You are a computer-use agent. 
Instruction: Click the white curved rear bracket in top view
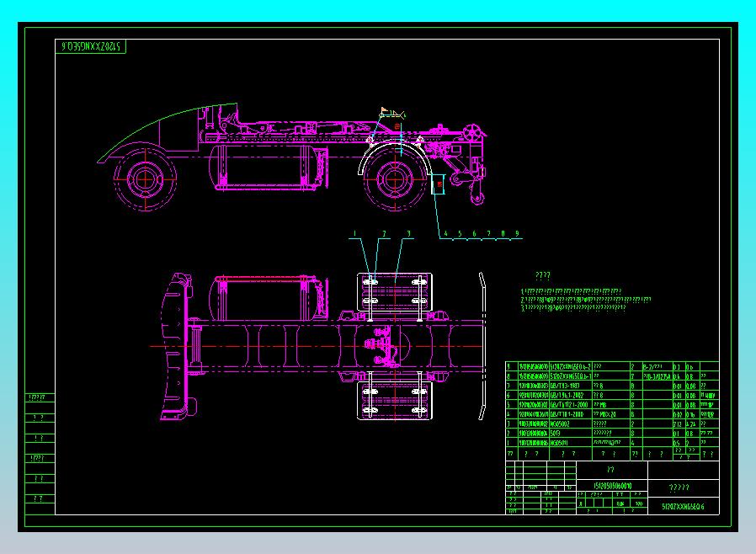(482, 346)
